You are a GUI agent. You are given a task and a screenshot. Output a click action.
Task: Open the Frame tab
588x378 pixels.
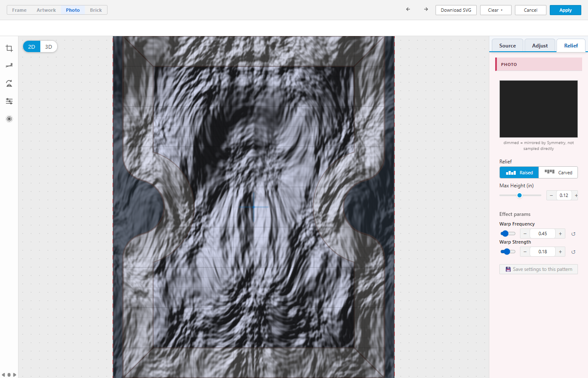(x=19, y=10)
